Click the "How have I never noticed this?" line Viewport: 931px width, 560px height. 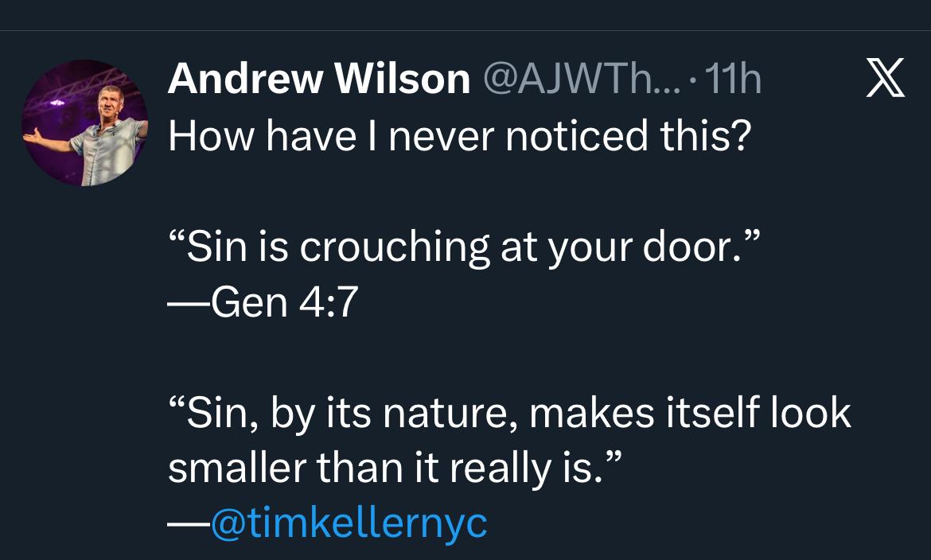(459, 138)
